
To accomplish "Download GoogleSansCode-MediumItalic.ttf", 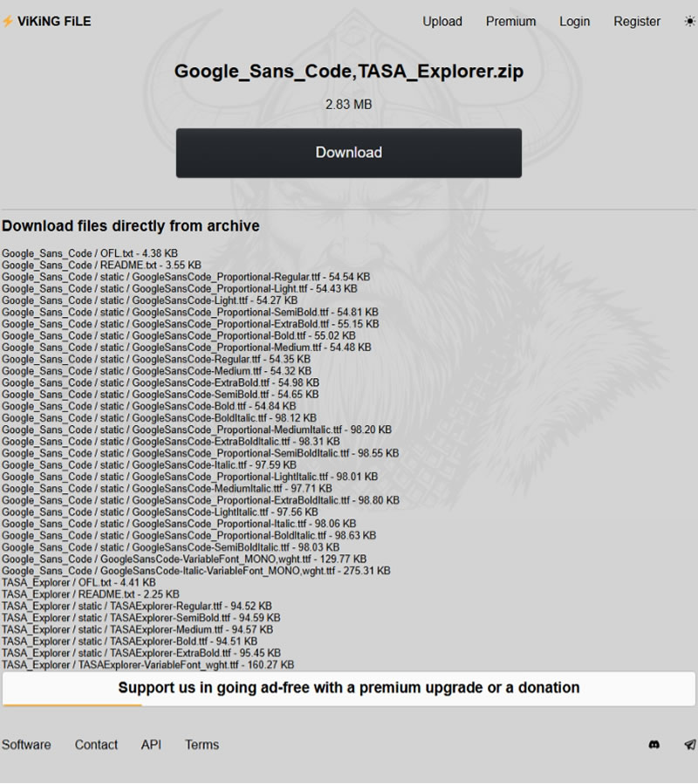I will (167, 489).
